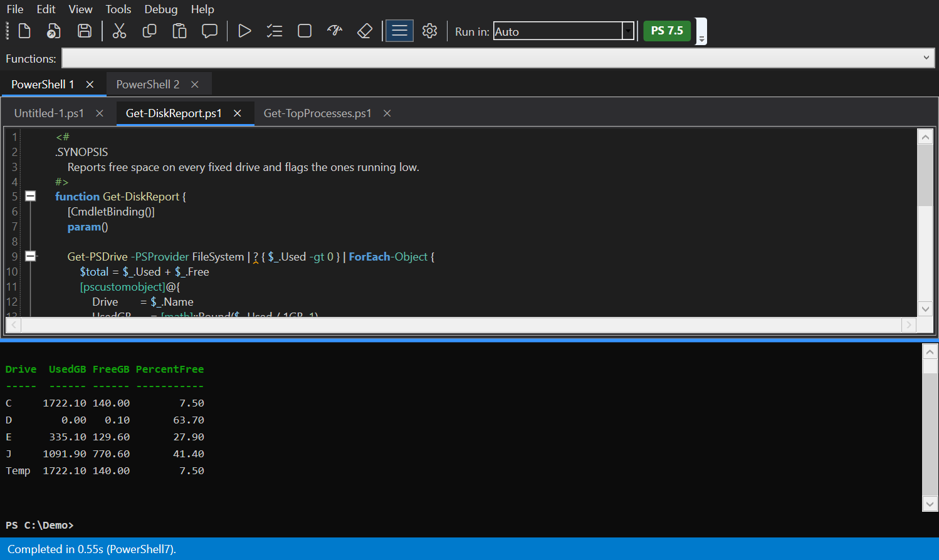Click the gauge-style toolbar icon
The height and width of the screenshot is (560, 939).
[x=335, y=31]
